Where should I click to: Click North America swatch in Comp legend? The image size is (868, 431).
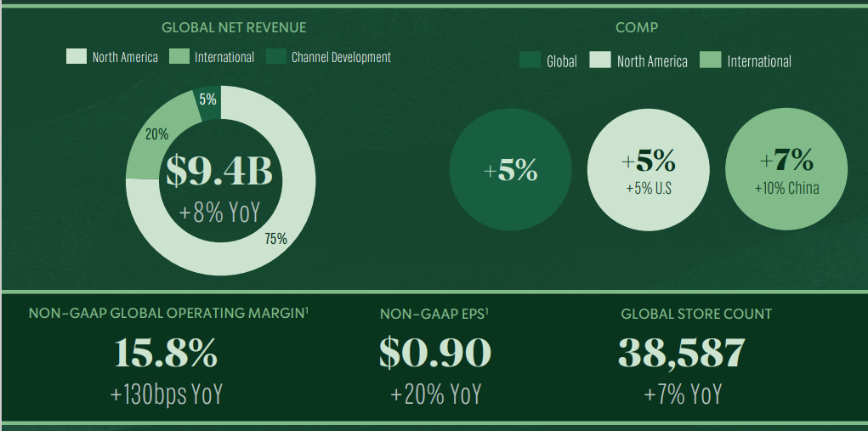pyautogui.click(x=600, y=60)
